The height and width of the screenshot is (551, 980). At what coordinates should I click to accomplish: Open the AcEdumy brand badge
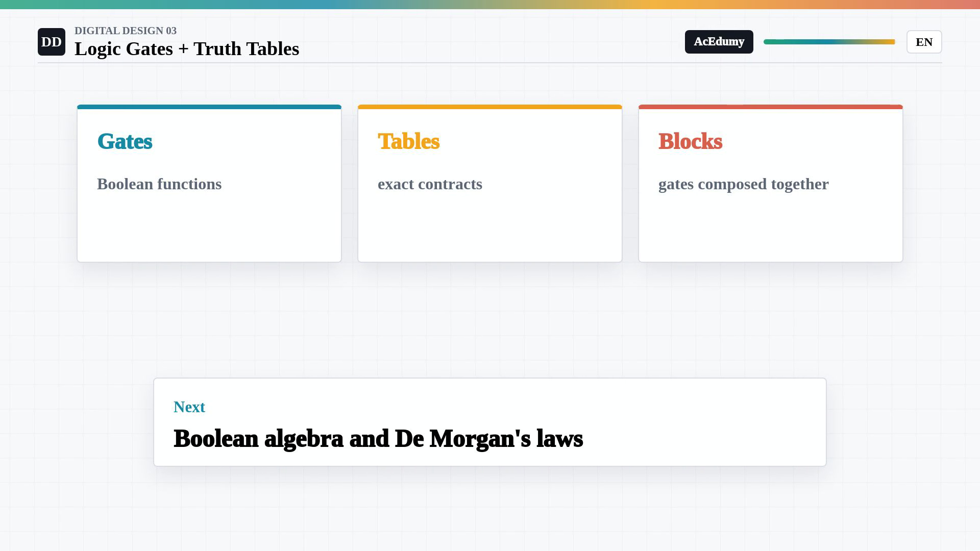[x=719, y=42]
